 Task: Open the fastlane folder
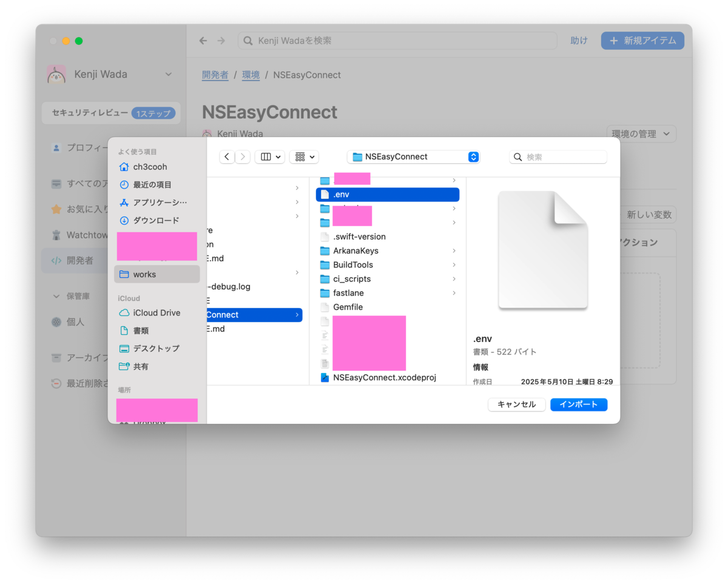pos(348,293)
